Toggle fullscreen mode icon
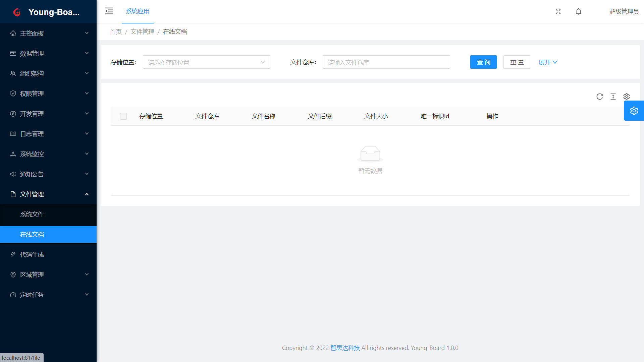 (558, 11)
